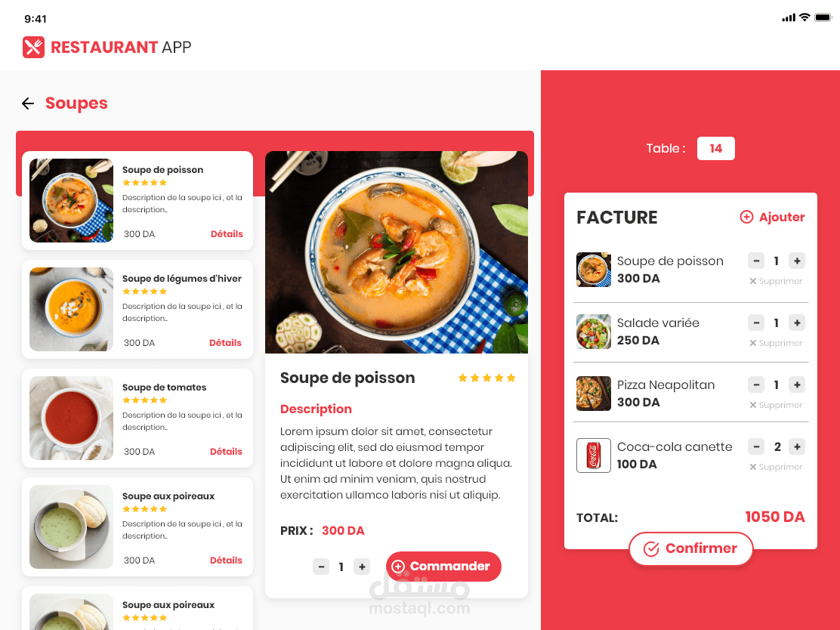Open Détails for Soupe de tomates

[226, 452]
